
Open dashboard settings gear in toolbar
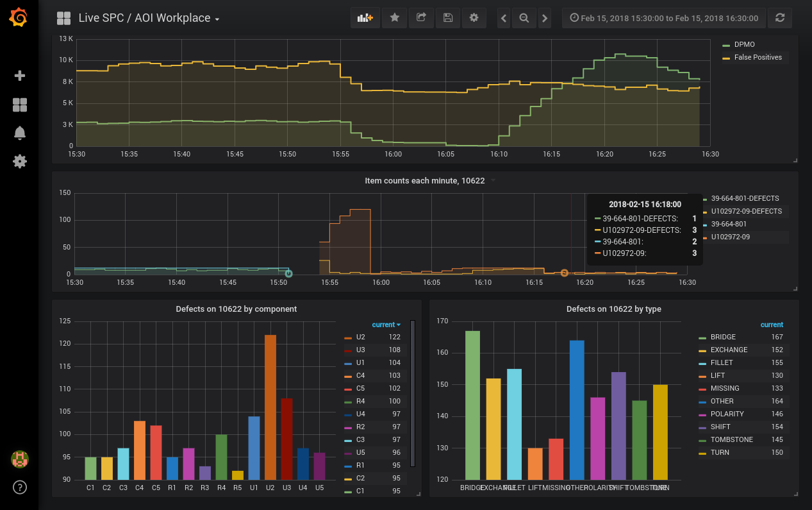[x=474, y=18]
